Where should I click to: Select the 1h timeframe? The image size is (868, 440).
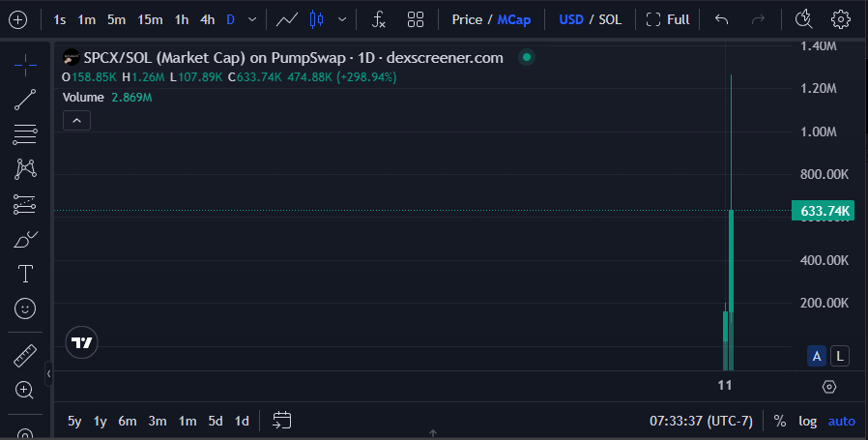click(x=182, y=20)
